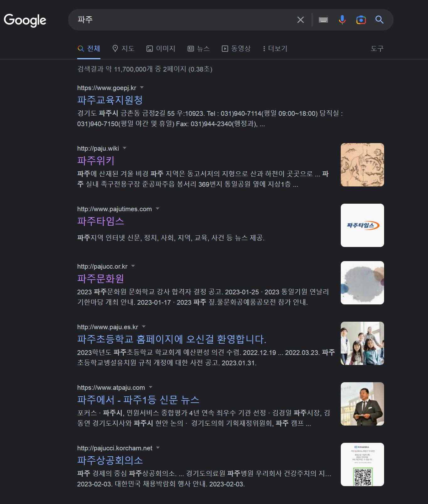Expand dropdown arrow next to goepj.kr URL
This screenshot has width=428, height=504.
(x=142, y=88)
